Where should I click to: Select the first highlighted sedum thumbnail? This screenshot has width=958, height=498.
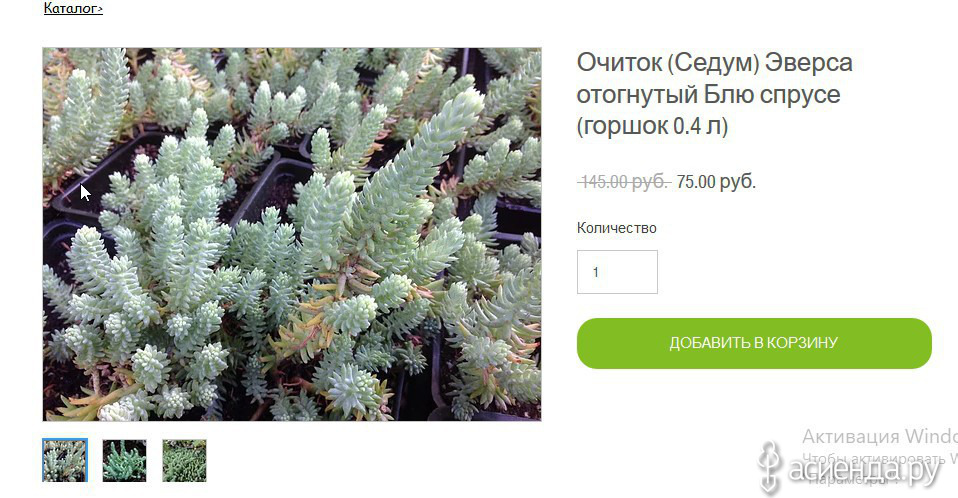pyautogui.click(x=65, y=460)
